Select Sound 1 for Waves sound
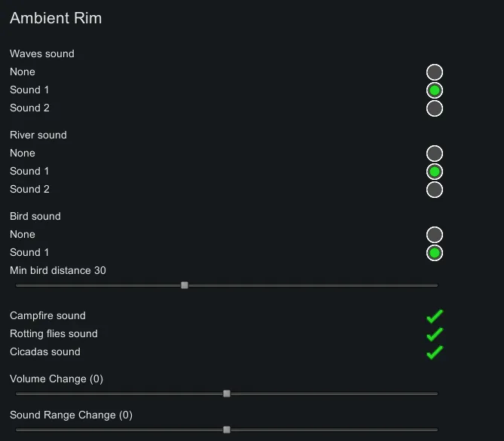Viewport: 504px width, 441px height. click(x=435, y=90)
